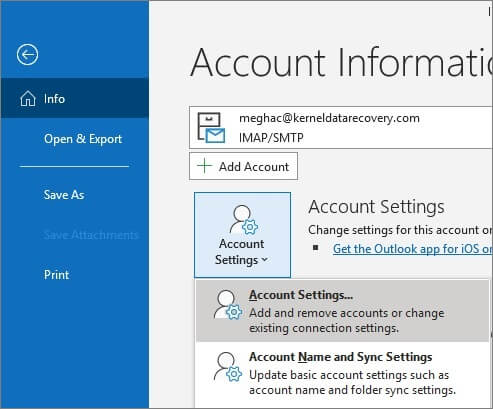Click the green plus icon on Add Account
Viewport: 493px width, 409px height.
(x=204, y=166)
